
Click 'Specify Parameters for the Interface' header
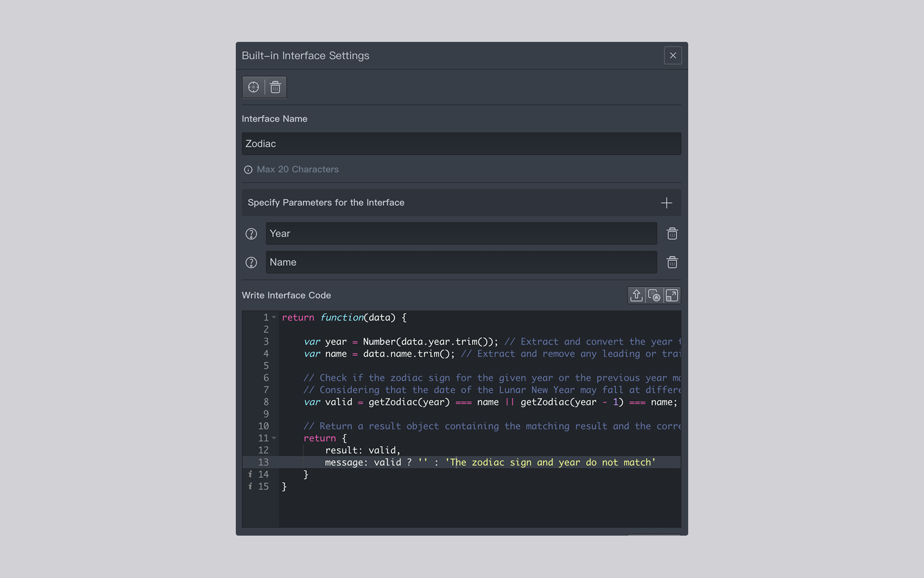[x=461, y=203]
